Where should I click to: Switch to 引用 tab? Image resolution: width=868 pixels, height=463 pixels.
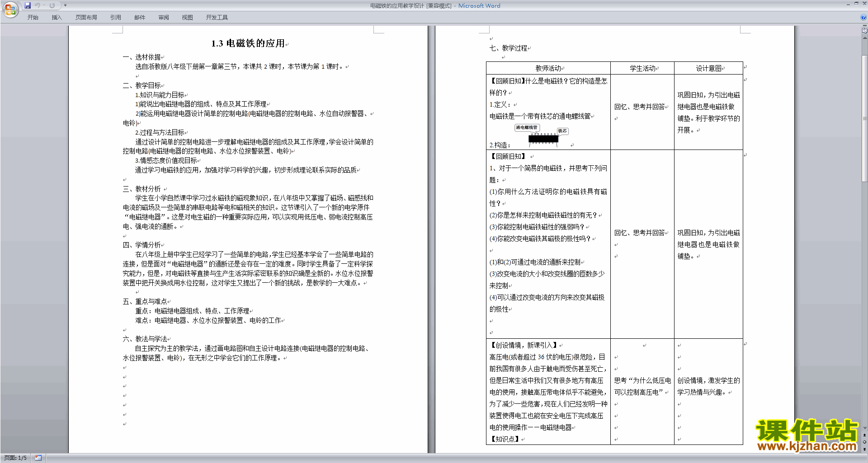(x=116, y=18)
